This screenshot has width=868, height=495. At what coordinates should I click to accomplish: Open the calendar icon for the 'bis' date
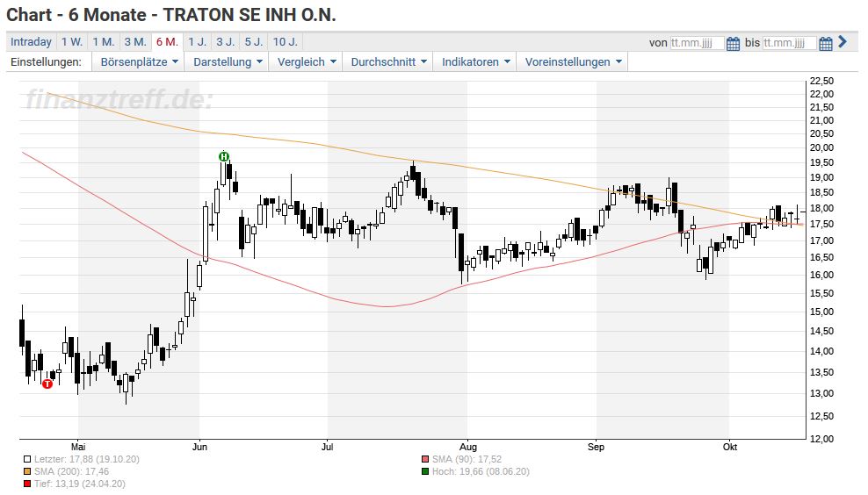[825, 43]
